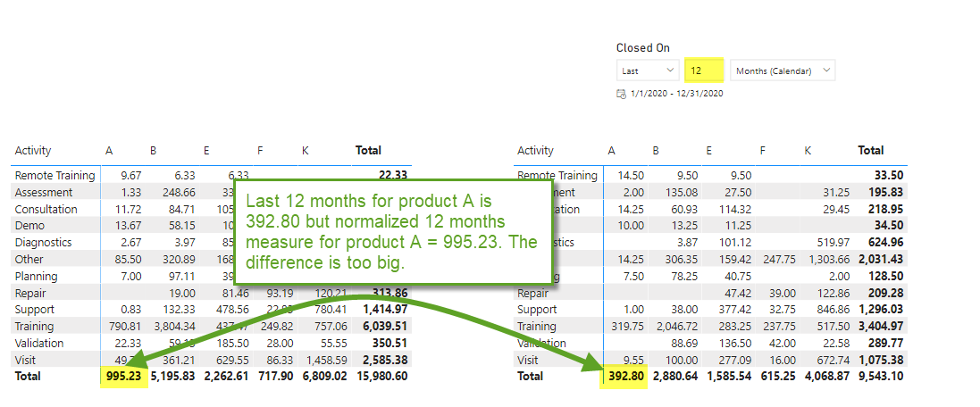The height and width of the screenshot is (407, 980).
Task: Select the 9,543.10 grand total cell
Action: click(880, 377)
